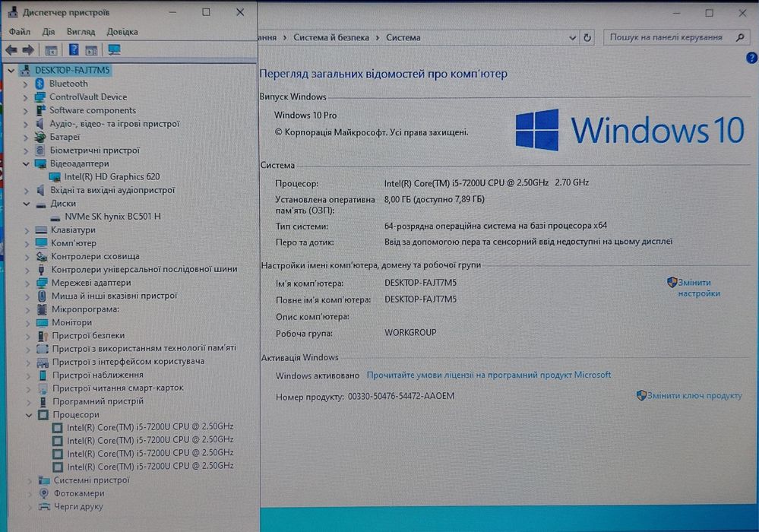The height and width of the screenshot is (532, 759).
Task: Click the Фотокамери camera icon
Action: point(44,493)
